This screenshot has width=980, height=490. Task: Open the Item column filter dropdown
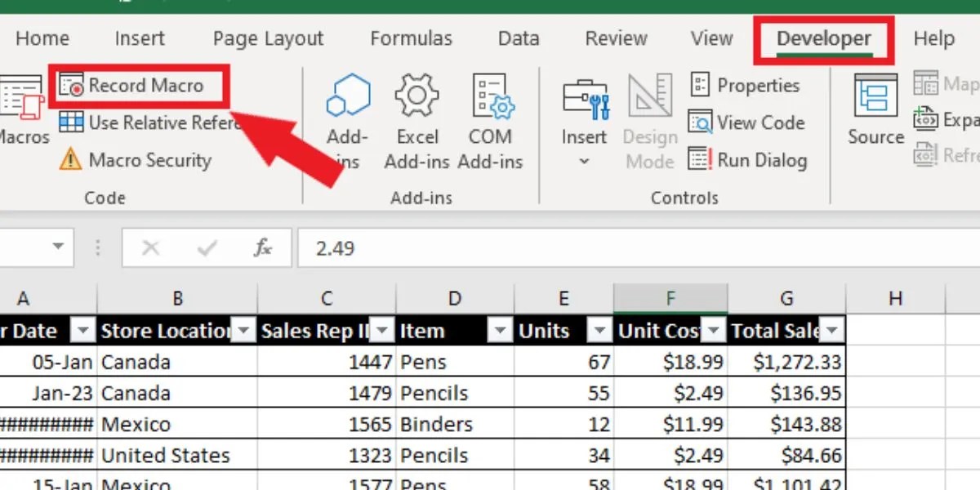(x=501, y=331)
